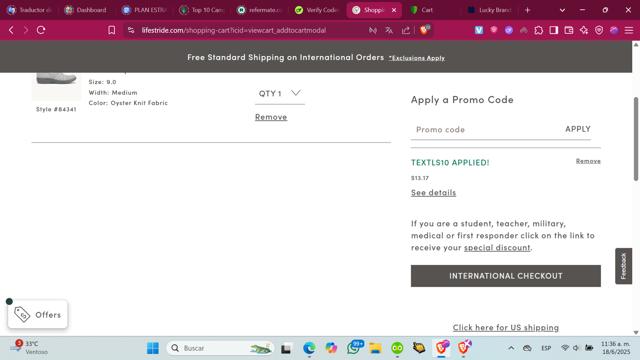This screenshot has height=360, width=640.
Task: Open File Explorer from the taskbar
Action: [375, 348]
